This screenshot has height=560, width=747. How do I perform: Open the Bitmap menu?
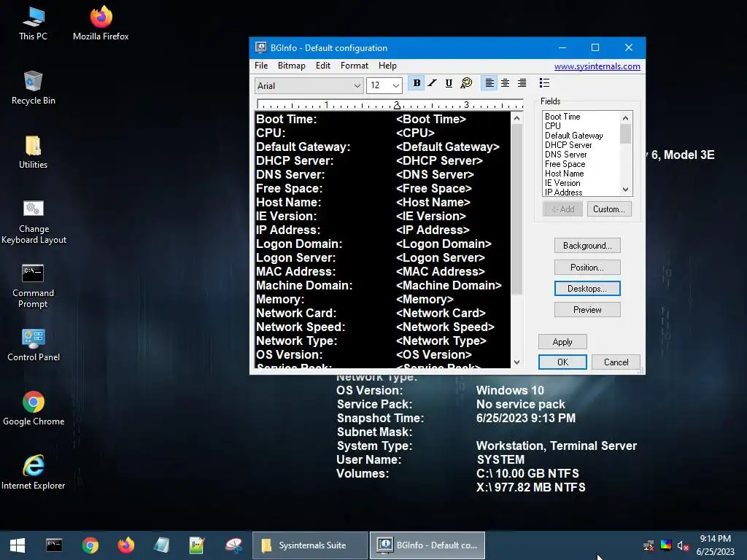292,66
